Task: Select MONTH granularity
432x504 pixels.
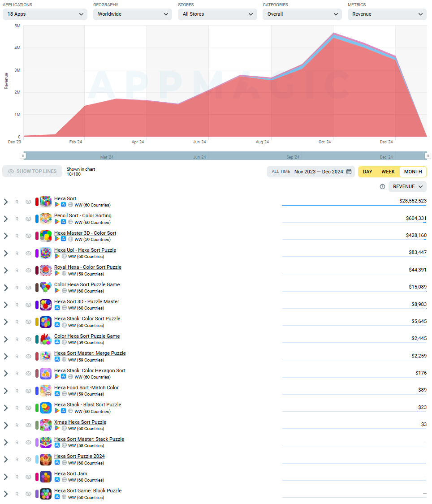Action: [x=413, y=172]
